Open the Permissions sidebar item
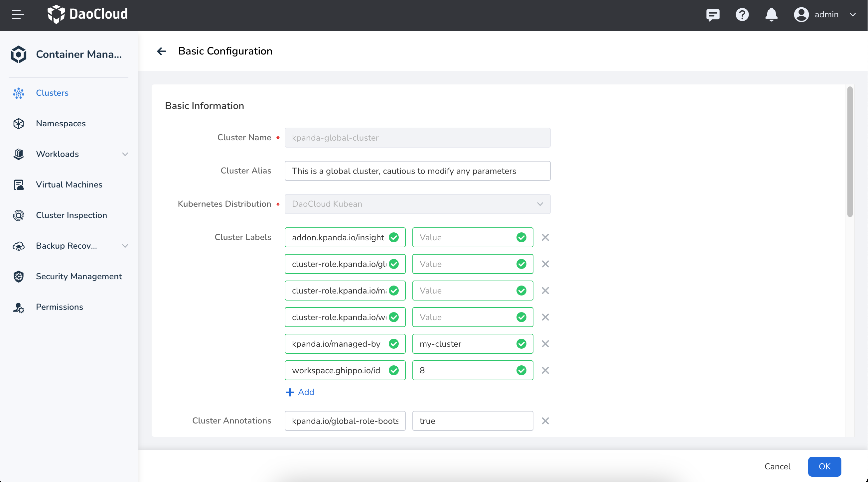This screenshot has height=482, width=868. coord(59,307)
